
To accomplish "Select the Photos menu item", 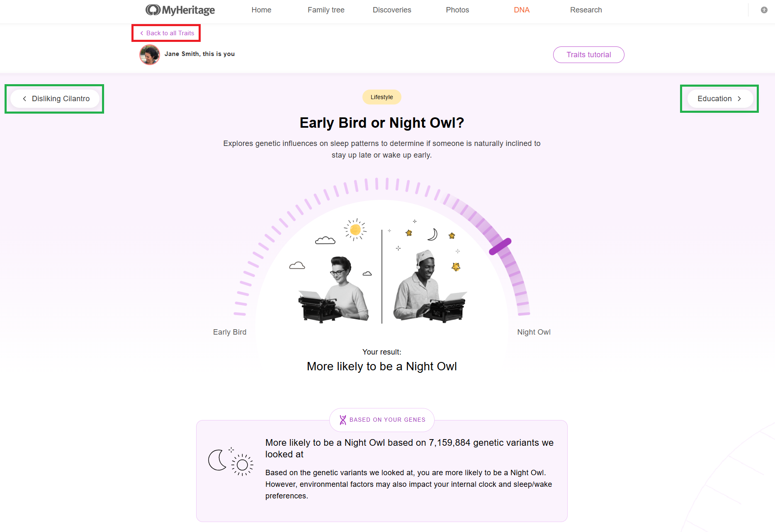I will pos(457,10).
